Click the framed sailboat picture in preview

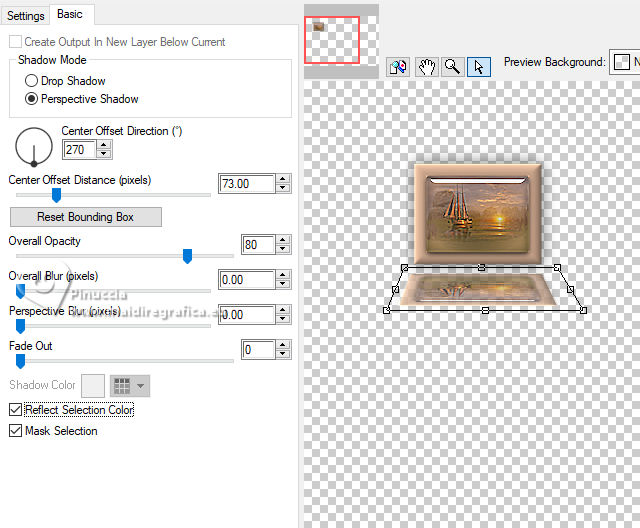point(478,214)
